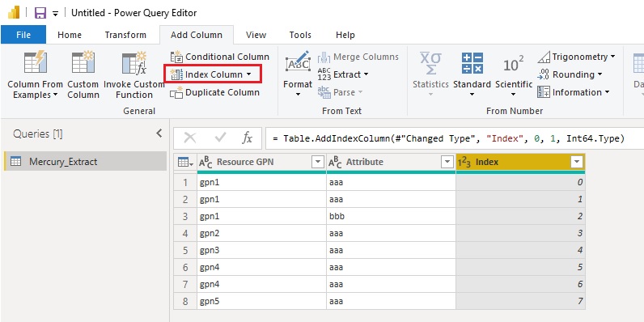Open the table menu icon in grid corner
The height and width of the screenshot is (322, 644).
click(x=185, y=163)
